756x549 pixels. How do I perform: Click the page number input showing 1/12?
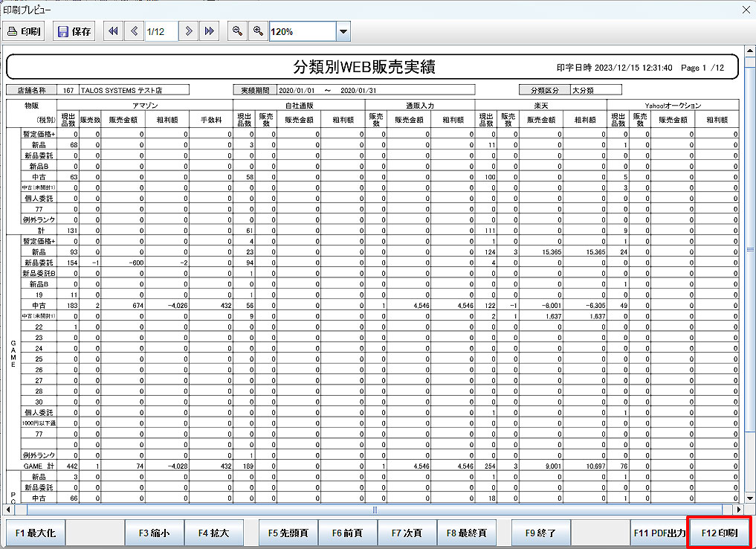[x=161, y=30]
